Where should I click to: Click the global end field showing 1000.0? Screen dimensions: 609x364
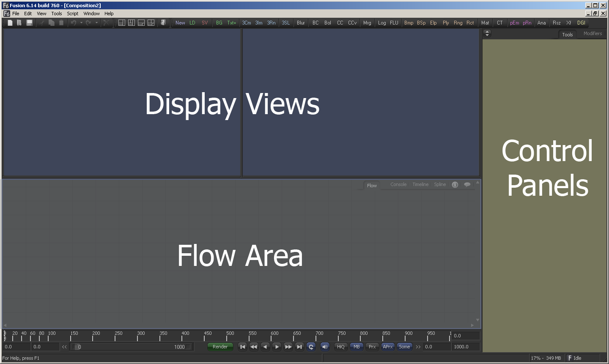(466, 347)
